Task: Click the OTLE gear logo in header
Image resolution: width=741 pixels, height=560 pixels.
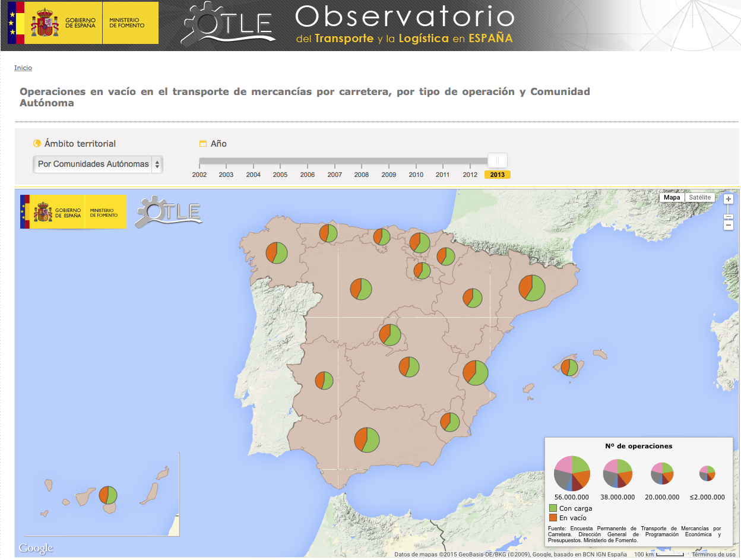Action: coord(229,24)
